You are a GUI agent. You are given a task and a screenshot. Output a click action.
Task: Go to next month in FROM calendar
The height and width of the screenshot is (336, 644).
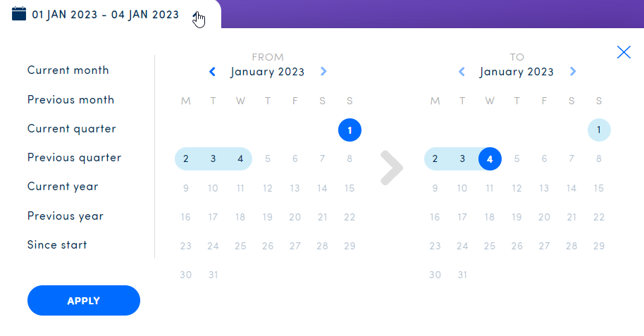(323, 71)
